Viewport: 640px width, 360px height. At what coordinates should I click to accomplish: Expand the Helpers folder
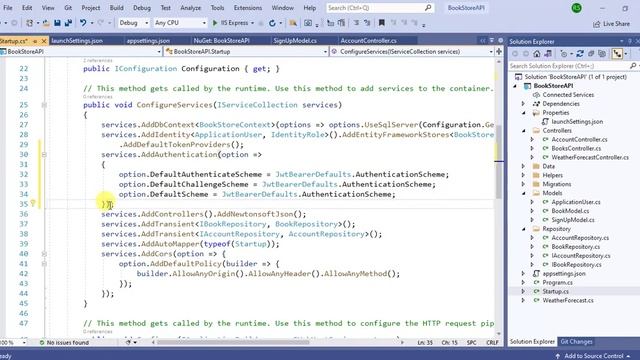click(x=524, y=175)
